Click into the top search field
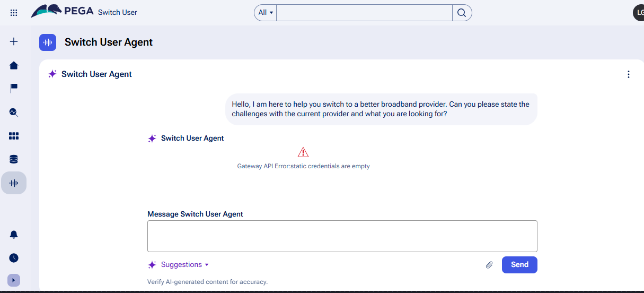Image resolution: width=644 pixels, height=293 pixels. point(364,13)
